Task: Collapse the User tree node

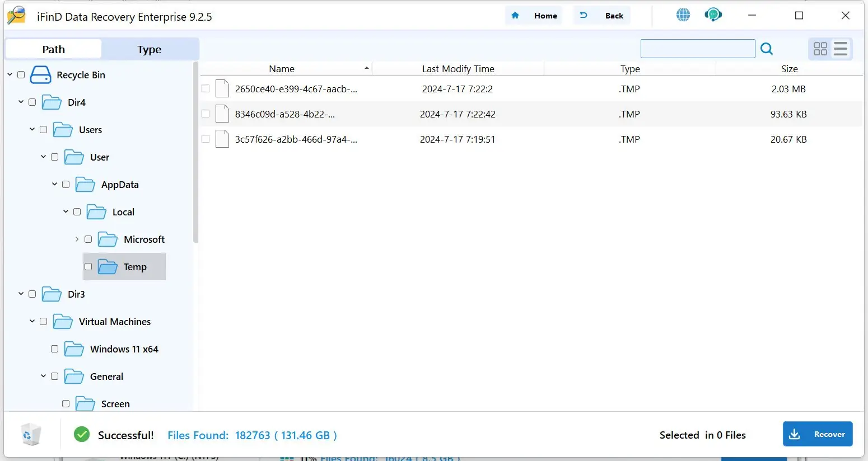Action: click(x=44, y=157)
